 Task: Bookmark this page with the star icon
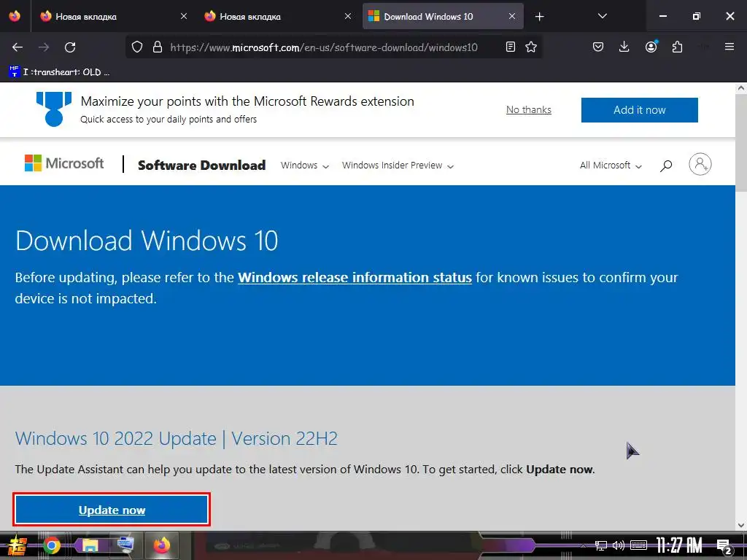531,47
